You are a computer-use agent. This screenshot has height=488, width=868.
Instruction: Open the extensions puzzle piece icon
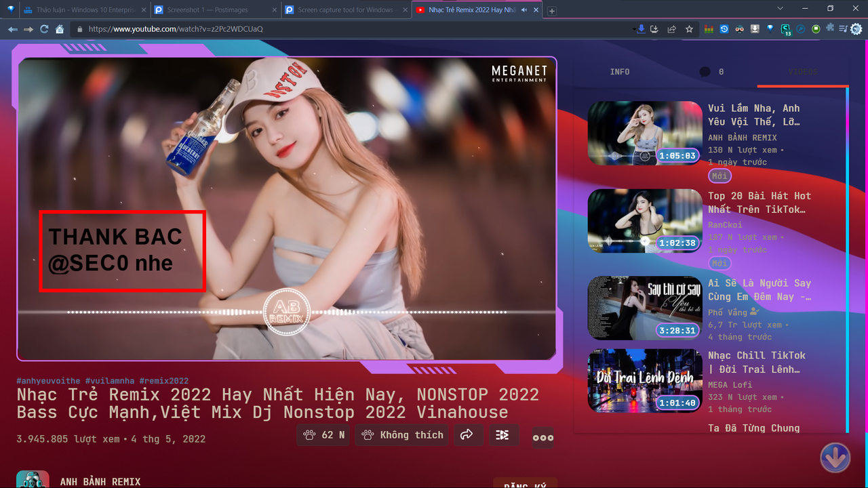(x=830, y=29)
